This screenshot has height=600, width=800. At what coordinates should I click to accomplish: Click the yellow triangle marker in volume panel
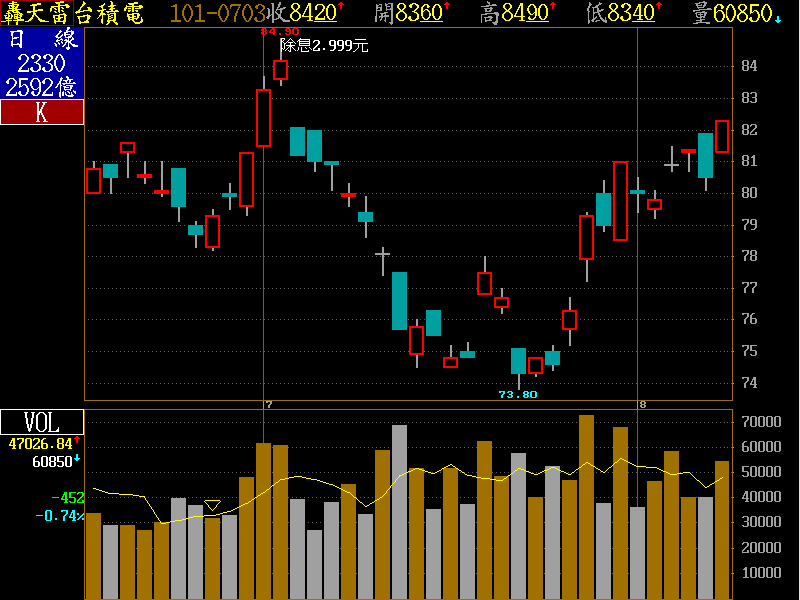tap(212, 506)
